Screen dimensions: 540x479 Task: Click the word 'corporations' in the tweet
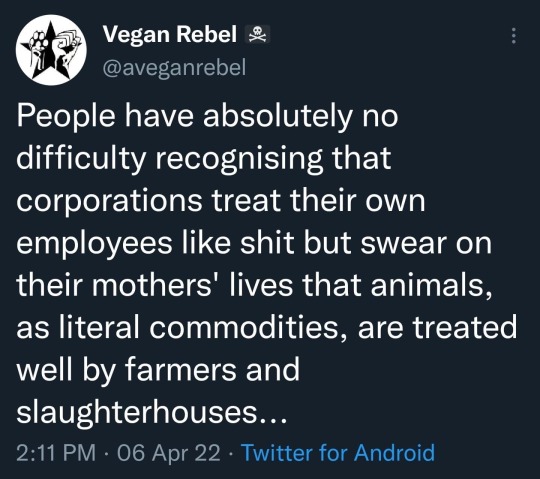(x=109, y=201)
